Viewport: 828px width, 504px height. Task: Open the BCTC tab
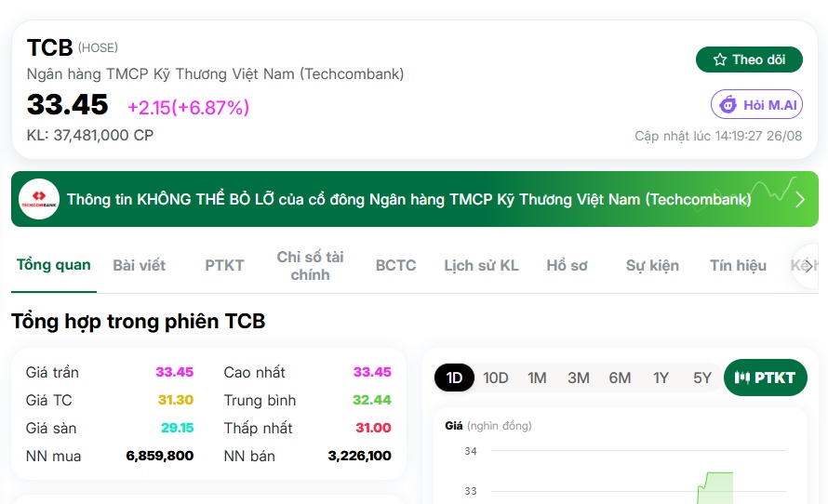pos(395,265)
